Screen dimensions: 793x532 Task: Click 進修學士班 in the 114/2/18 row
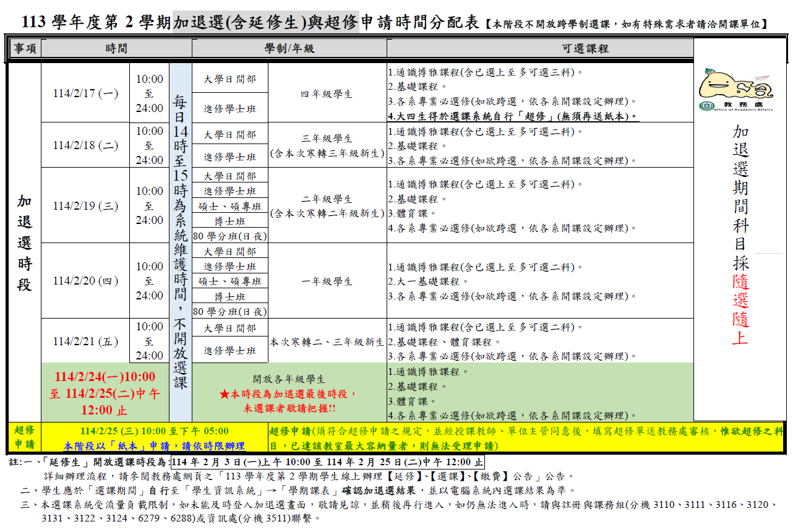tap(230, 157)
